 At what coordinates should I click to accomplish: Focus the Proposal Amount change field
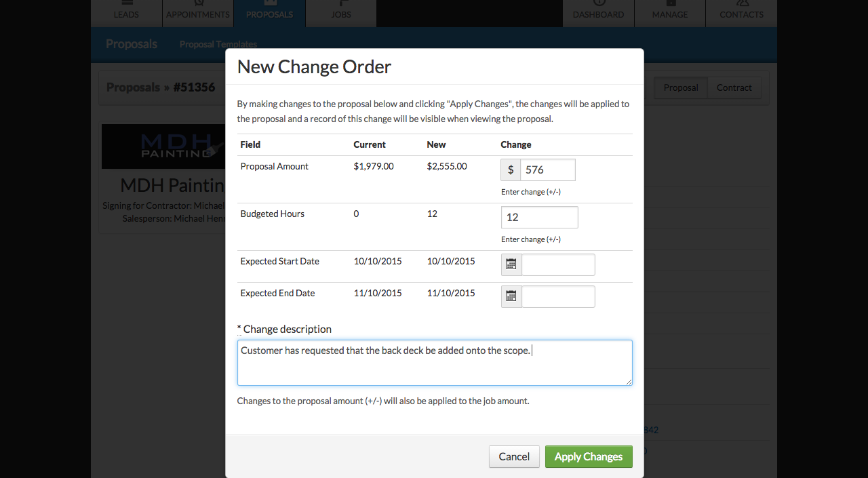pos(548,170)
